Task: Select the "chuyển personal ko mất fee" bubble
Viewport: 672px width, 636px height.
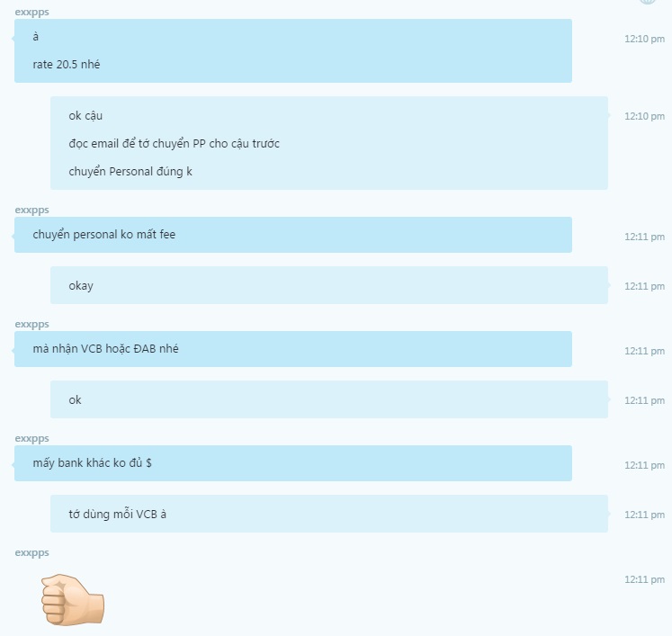Action: click(x=293, y=235)
